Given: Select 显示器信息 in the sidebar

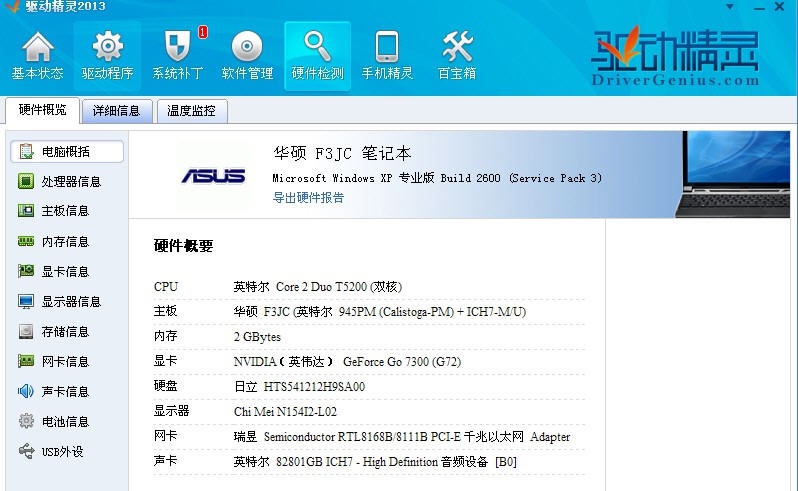Looking at the screenshot, I should point(71,302).
